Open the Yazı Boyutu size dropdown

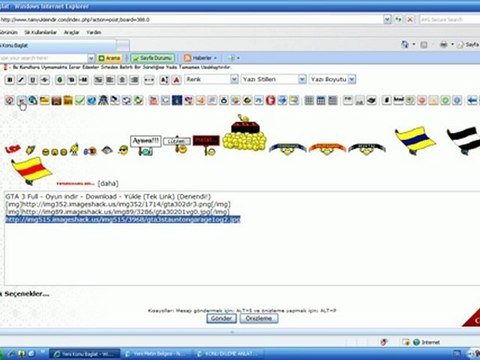[332, 79]
